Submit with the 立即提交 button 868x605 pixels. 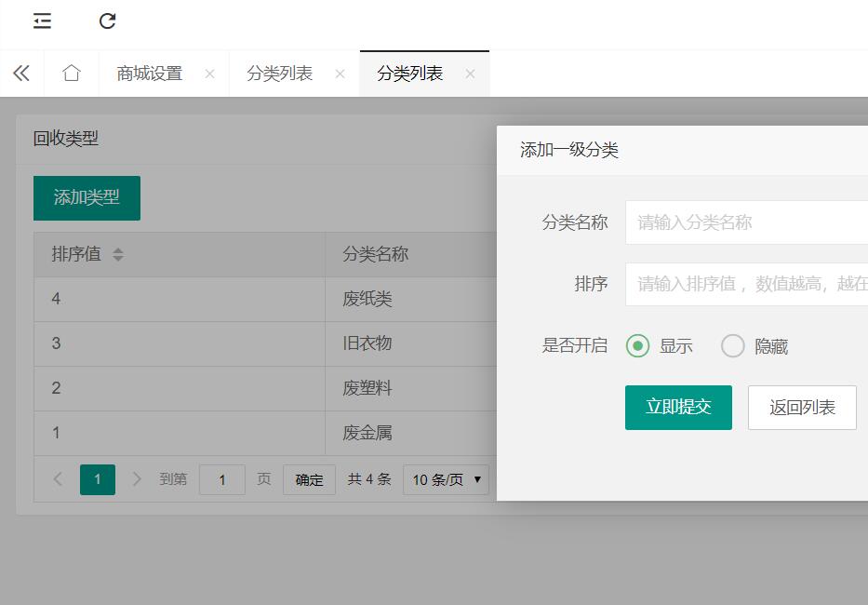[x=679, y=408]
